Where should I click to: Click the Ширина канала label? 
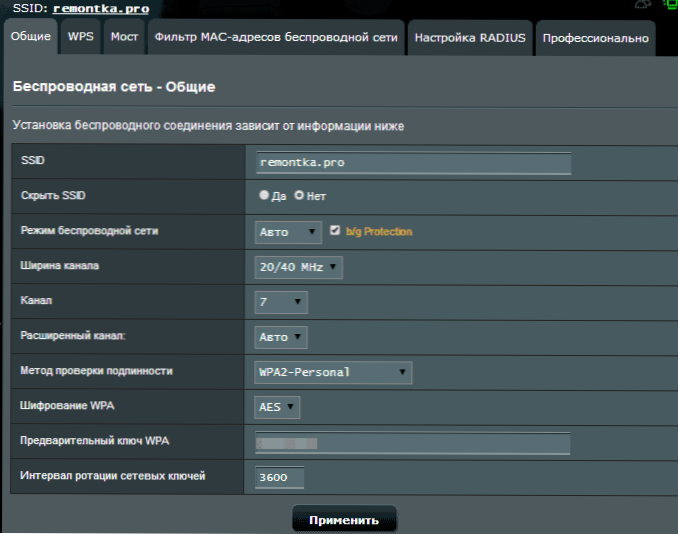pos(60,265)
